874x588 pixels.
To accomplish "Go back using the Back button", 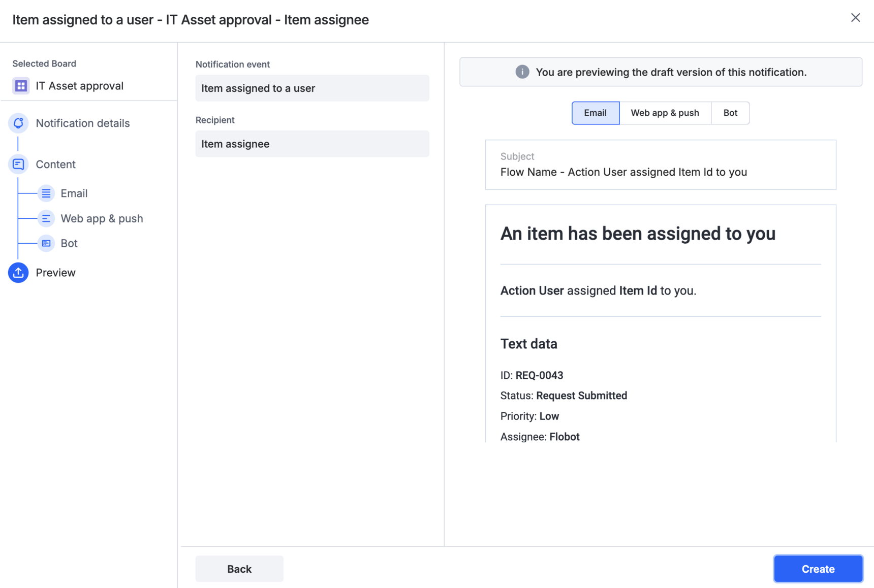I will click(x=239, y=569).
